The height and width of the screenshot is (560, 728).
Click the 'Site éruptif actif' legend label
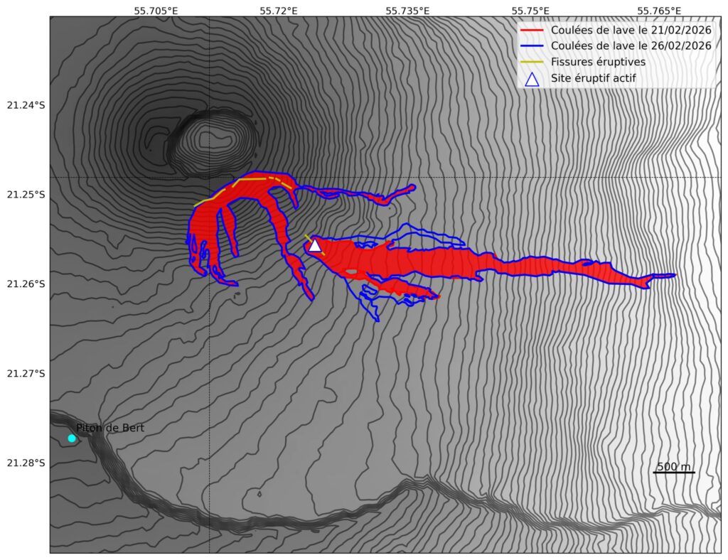click(593, 78)
